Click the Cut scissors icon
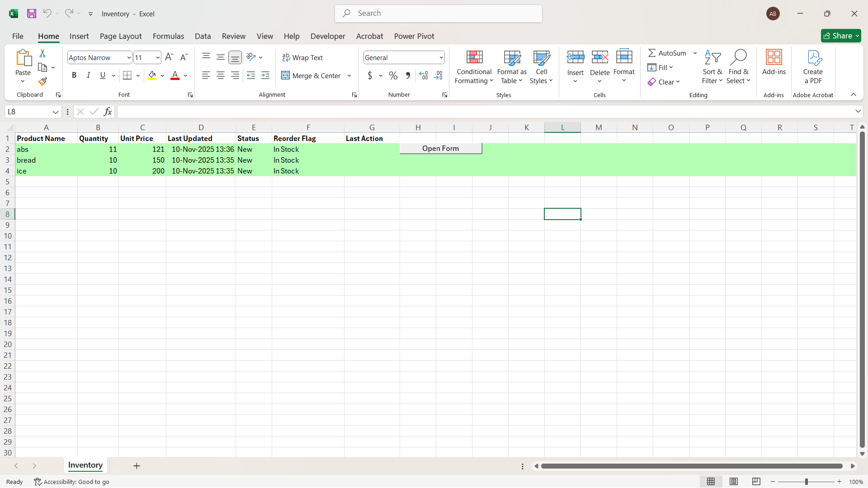This screenshot has width=868, height=488. (42, 53)
